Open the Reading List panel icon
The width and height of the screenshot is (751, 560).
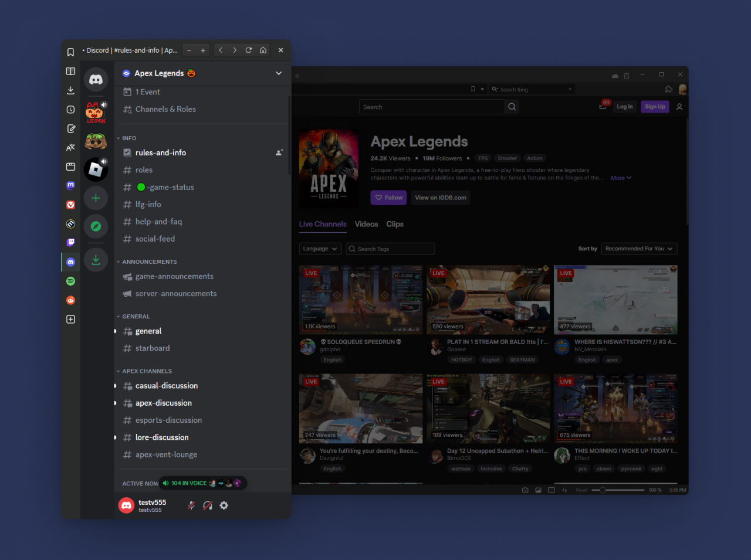(x=70, y=72)
